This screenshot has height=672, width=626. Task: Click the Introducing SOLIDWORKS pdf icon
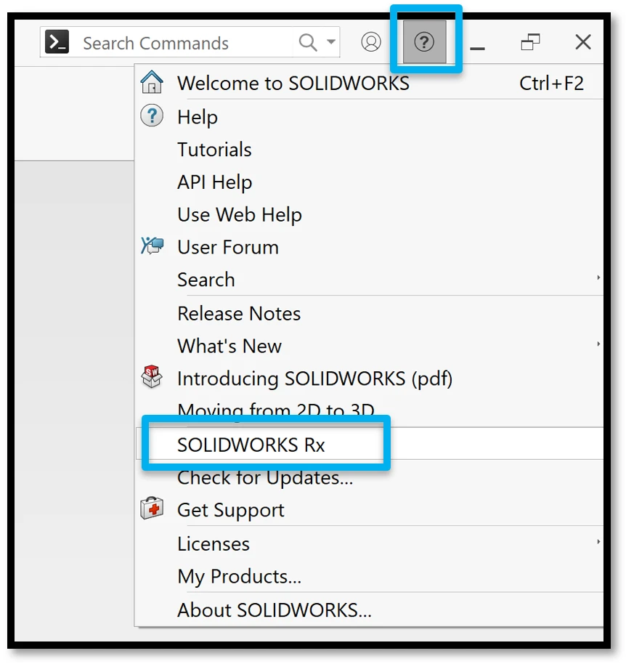click(152, 378)
